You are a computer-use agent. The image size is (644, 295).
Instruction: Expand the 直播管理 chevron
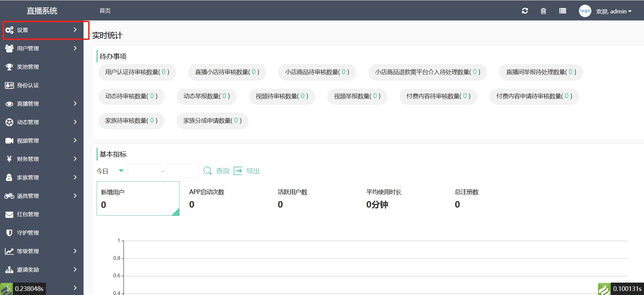[75, 104]
